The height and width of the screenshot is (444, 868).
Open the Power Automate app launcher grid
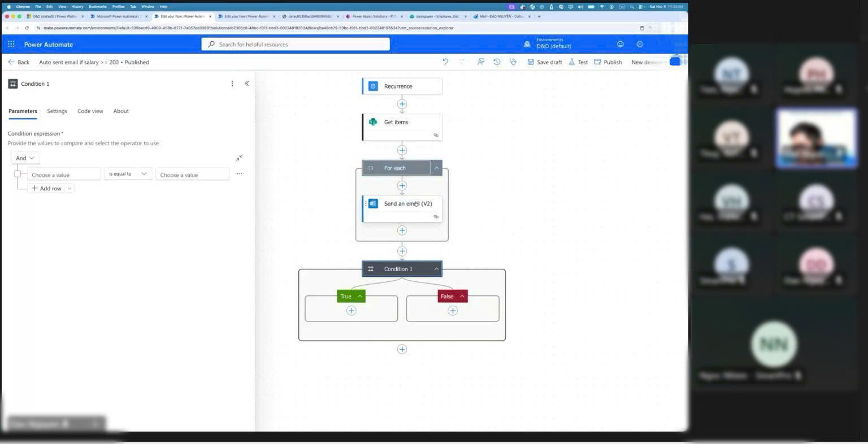click(x=11, y=44)
